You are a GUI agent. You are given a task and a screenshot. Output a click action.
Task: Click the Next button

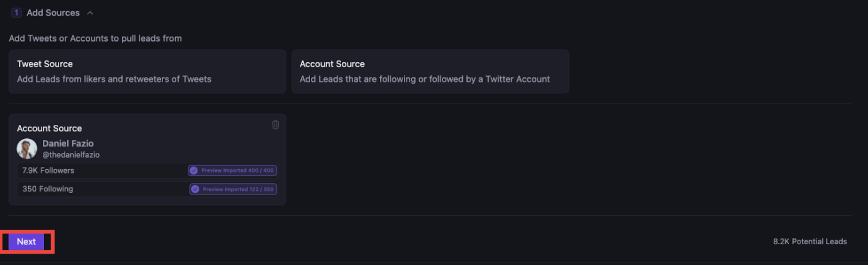26,241
